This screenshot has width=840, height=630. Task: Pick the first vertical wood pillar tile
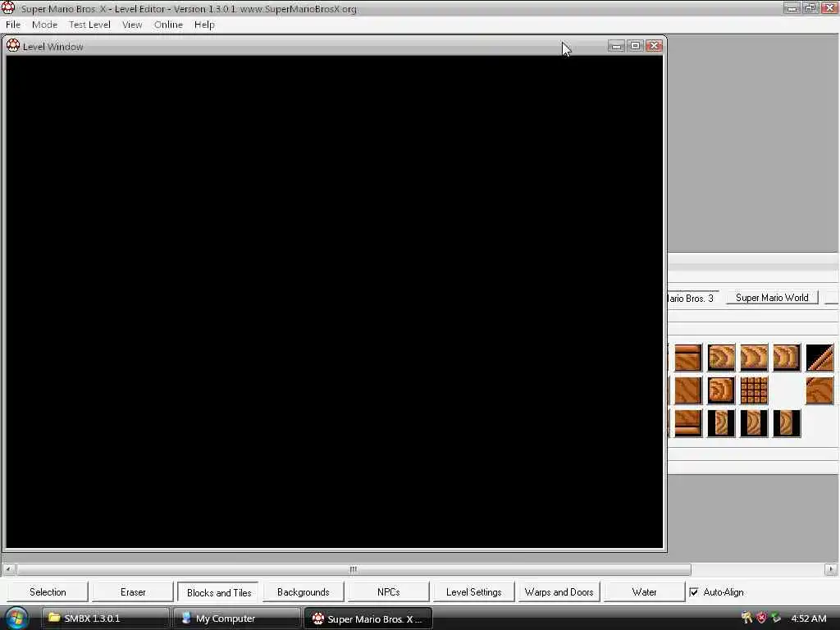[x=721, y=423]
